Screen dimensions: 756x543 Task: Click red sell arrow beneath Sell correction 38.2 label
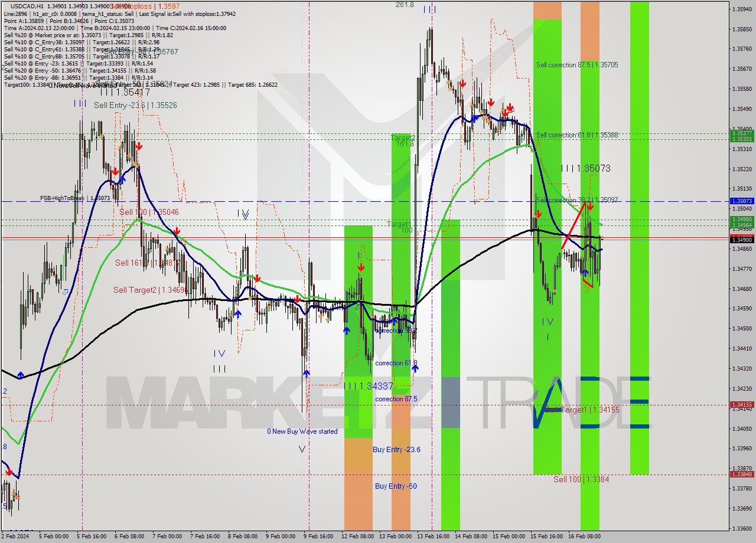click(590, 206)
